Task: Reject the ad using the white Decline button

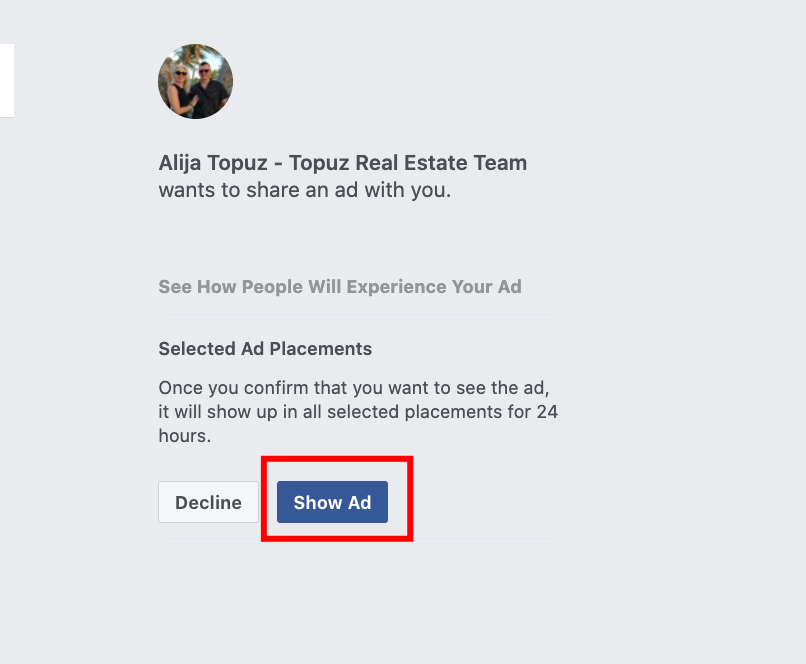Action: (208, 502)
